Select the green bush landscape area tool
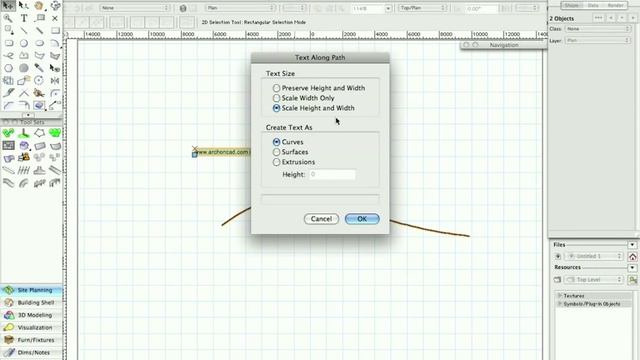The height and width of the screenshot is (360, 640). click(x=55, y=133)
